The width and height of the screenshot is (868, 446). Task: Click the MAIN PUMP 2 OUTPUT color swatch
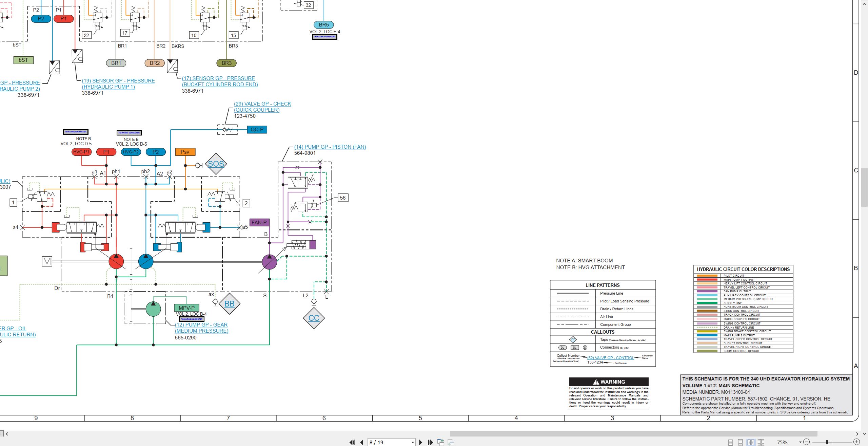click(x=707, y=335)
